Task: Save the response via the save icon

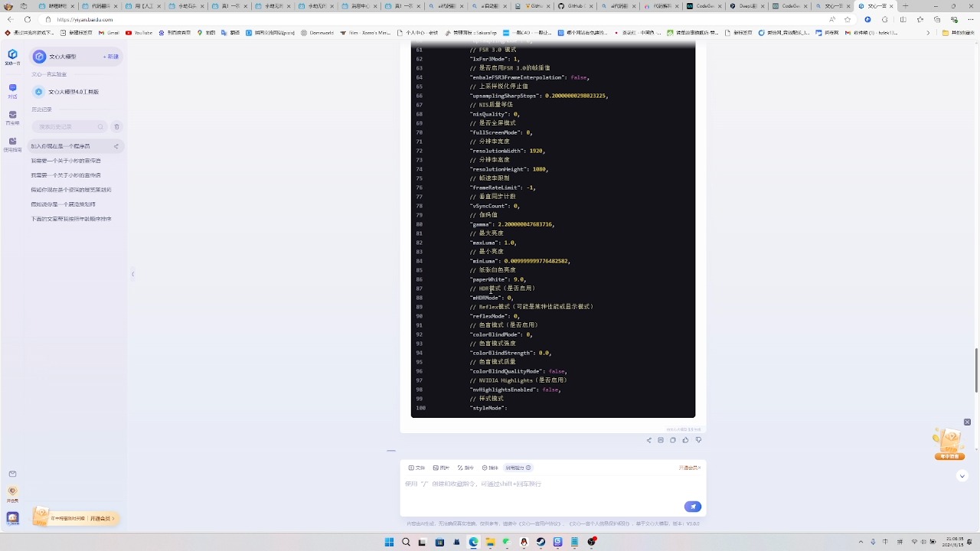Action: point(661,440)
